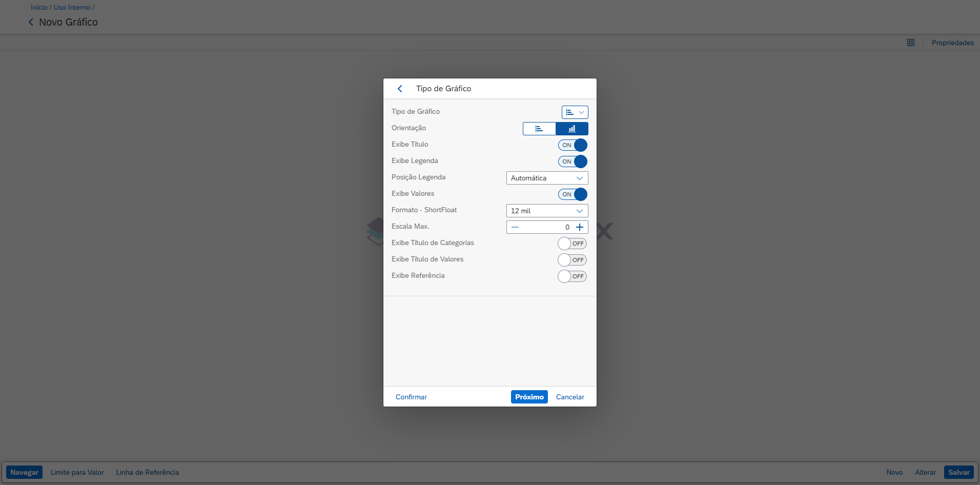
Task: Click the Confirmar button
Action: pyautogui.click(x=411, y=397)
